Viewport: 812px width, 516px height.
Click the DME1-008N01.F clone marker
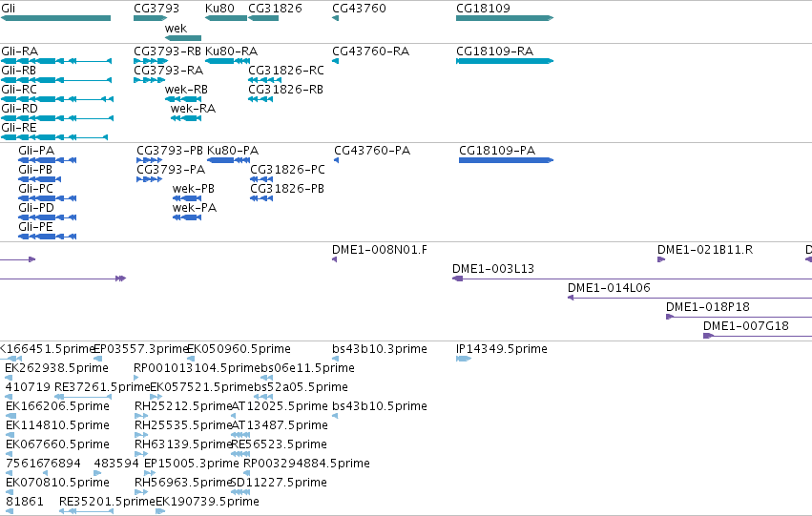(335, 259)
